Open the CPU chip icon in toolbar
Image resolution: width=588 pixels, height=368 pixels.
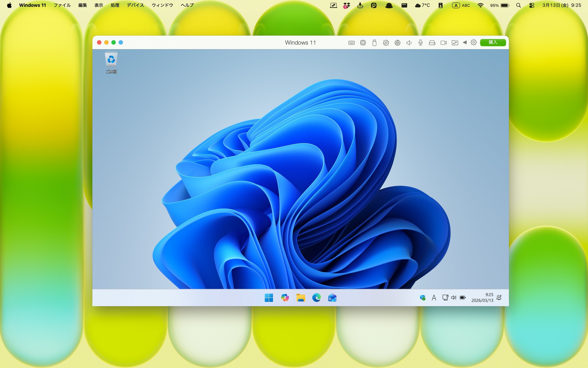point(363,43)
